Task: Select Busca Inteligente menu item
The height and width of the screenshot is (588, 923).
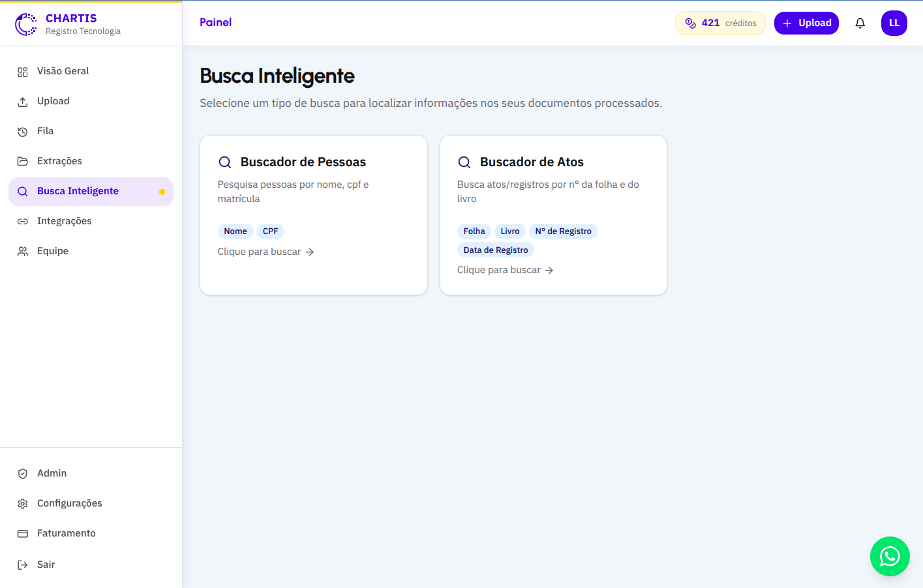Action: point(91,192)
